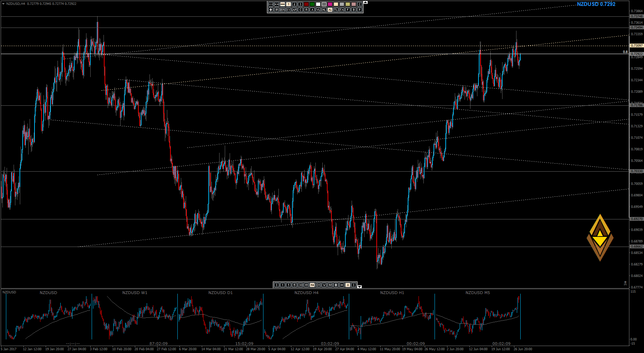
Task: Select the dashed line style button
Action: pyautogui.click(x=277, y=4)
